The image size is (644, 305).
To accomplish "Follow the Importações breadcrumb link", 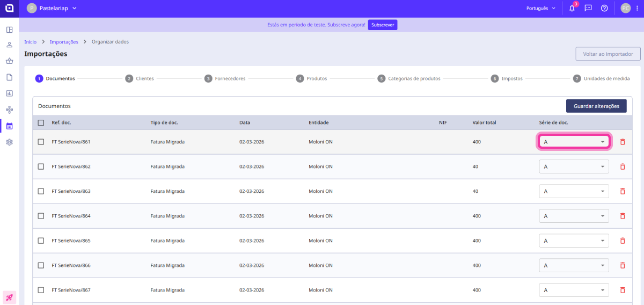I will pyautogui.click(x=64, y=42).
